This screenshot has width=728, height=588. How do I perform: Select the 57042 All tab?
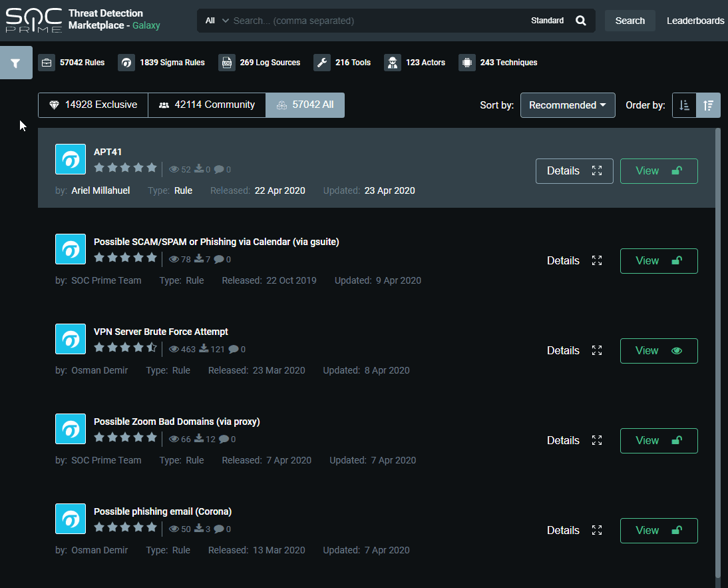tap(305, 105)
